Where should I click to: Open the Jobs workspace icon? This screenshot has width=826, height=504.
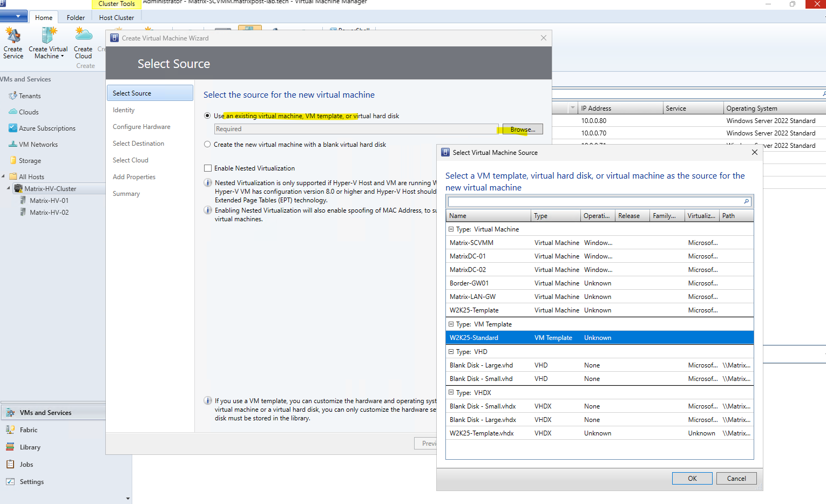[x=10, y=465]
